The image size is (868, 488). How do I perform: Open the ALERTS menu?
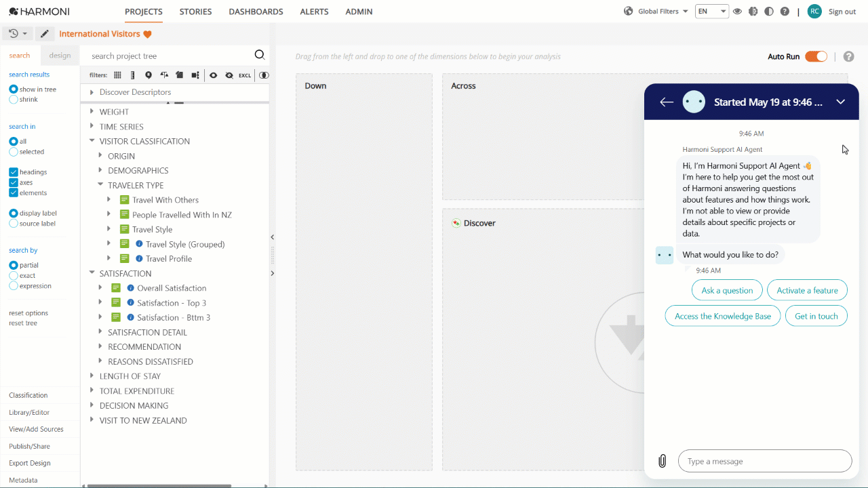314,12
